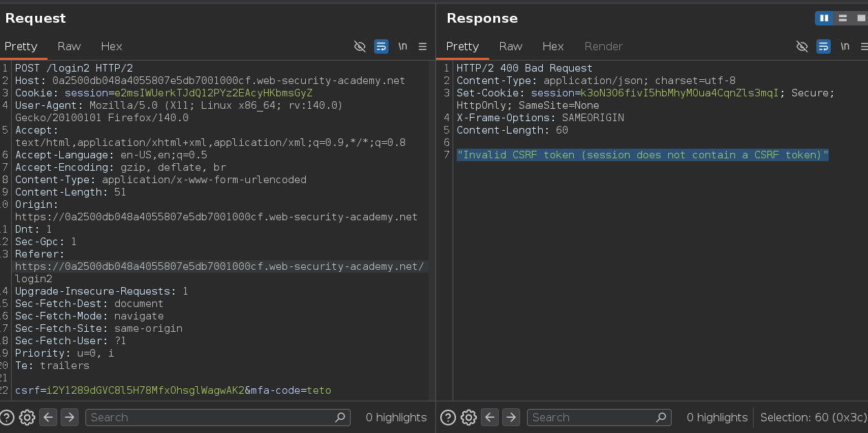Toggle show newline \n in Response pane
This screenshot has height=433, width=868.
845,46
